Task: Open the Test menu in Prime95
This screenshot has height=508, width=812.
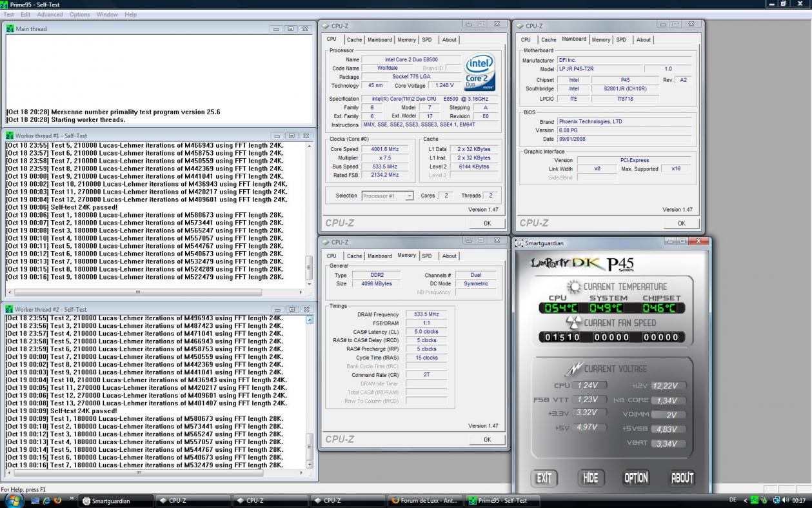Action: [x=8, y=14]
